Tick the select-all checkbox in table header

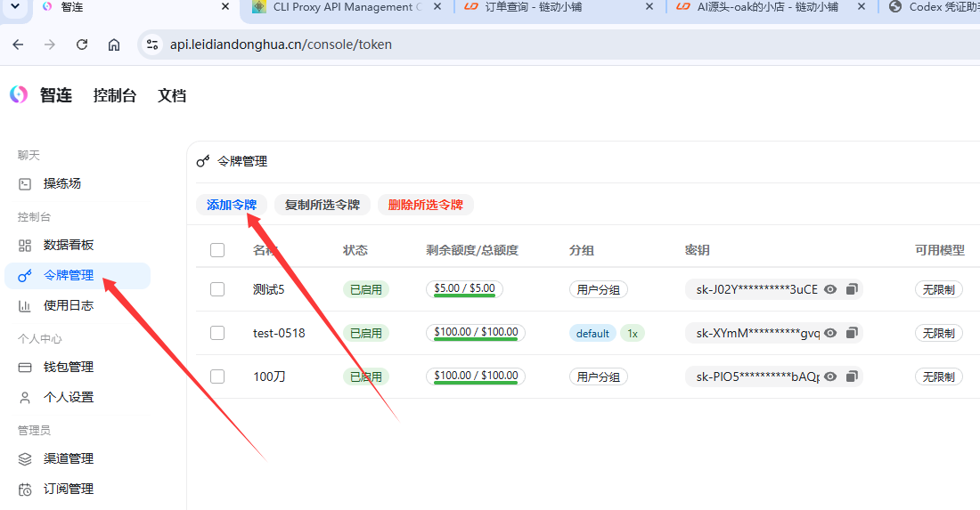tap(217, 250)
